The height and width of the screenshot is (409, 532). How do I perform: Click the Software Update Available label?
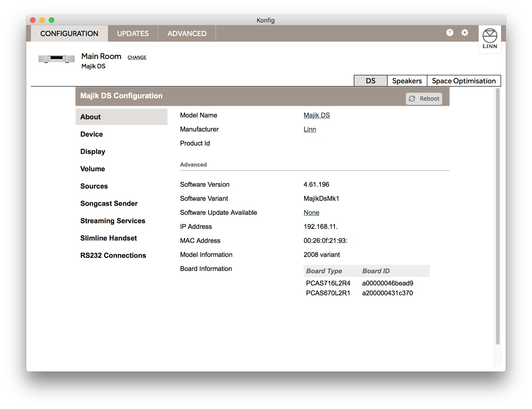coord(218,212)
